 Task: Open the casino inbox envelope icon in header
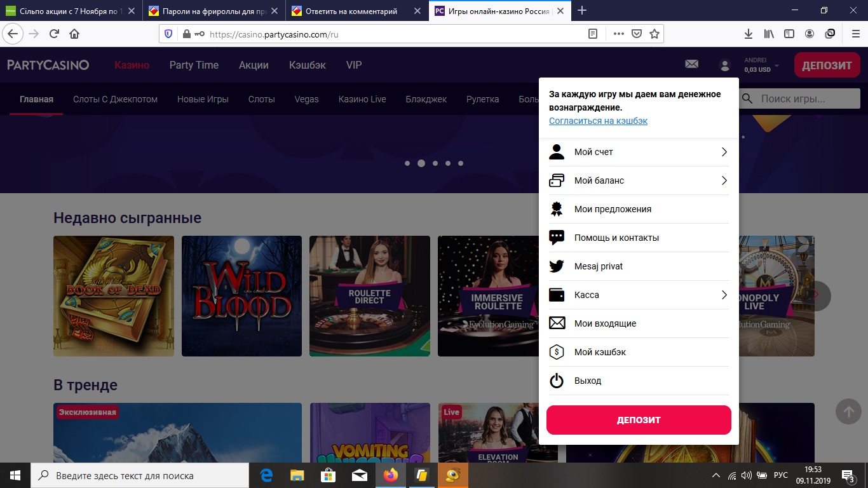tap(692, 64)
